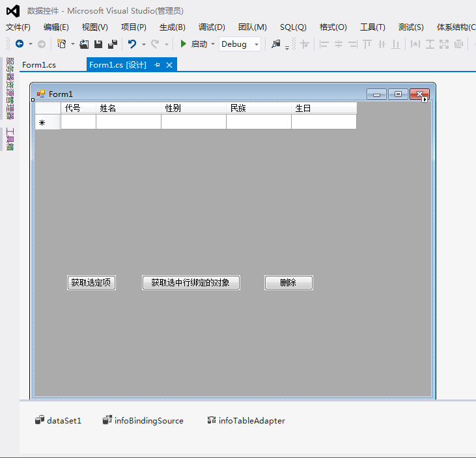The width and height of the screenshot is (476, 458).
Task: Click the Align Centers layout icon
Action: tap(339, 44)
